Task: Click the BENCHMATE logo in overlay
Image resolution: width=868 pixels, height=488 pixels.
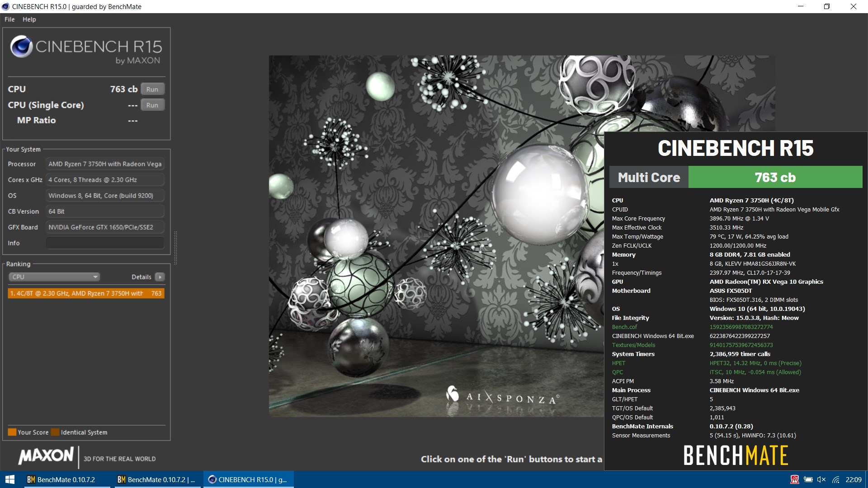Action: tap(736, 455)
